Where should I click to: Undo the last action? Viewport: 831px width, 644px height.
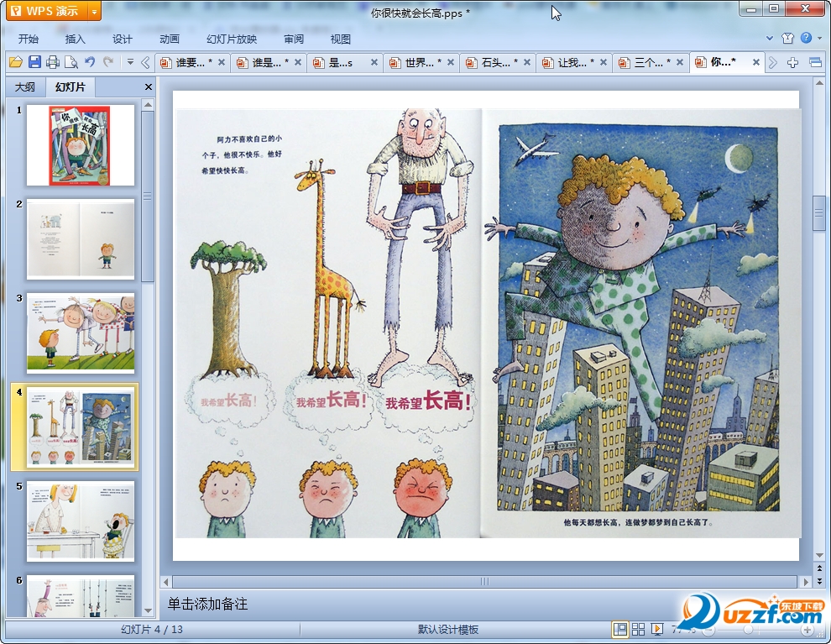point(90,62)
